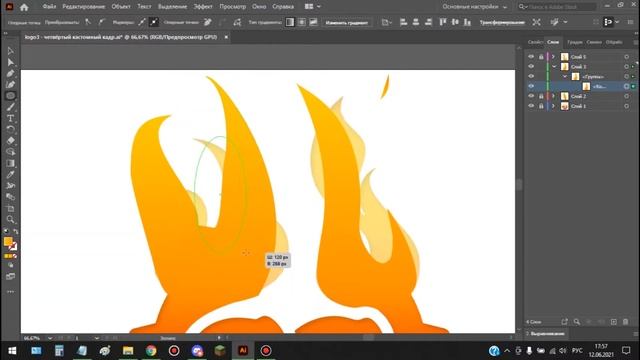Open the artboard navigation dropdown
The width and height of the screenshot is (640, 360).
tap(96, 338)
